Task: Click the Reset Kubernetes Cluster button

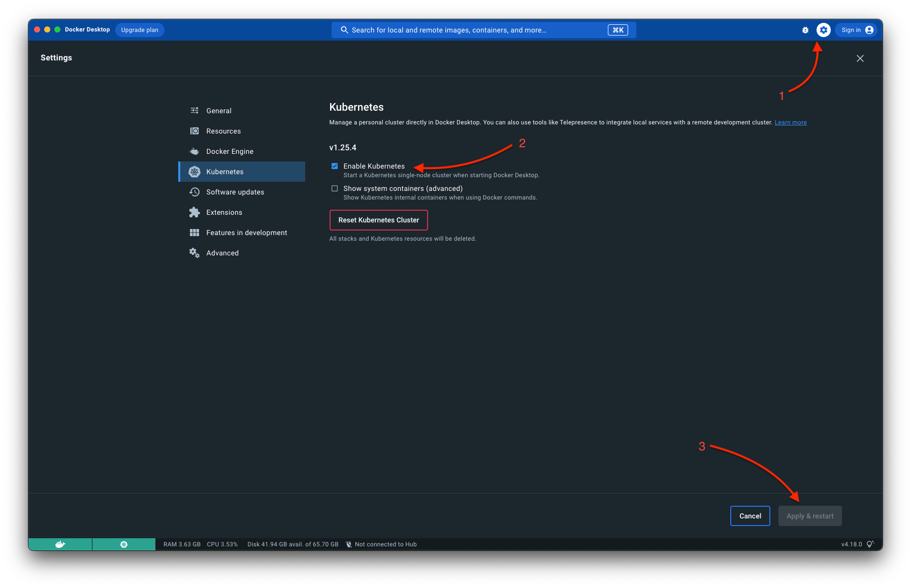Action: point(378,220)
